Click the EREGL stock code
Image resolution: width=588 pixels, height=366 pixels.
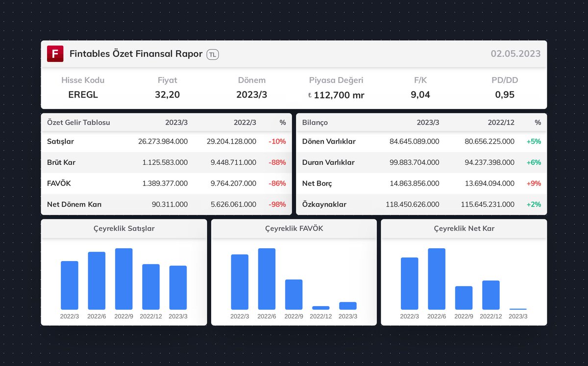83,94
